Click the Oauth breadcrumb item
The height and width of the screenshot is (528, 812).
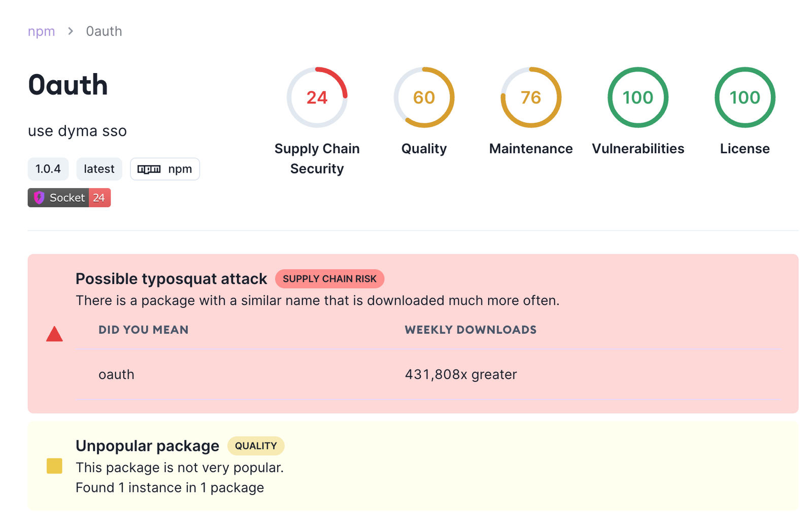(x=104, y=31)
